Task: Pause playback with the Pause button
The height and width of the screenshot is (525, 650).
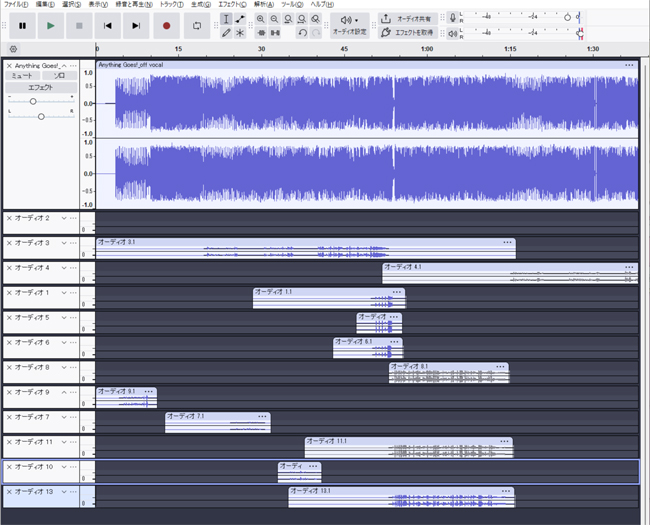Action: 22,25
